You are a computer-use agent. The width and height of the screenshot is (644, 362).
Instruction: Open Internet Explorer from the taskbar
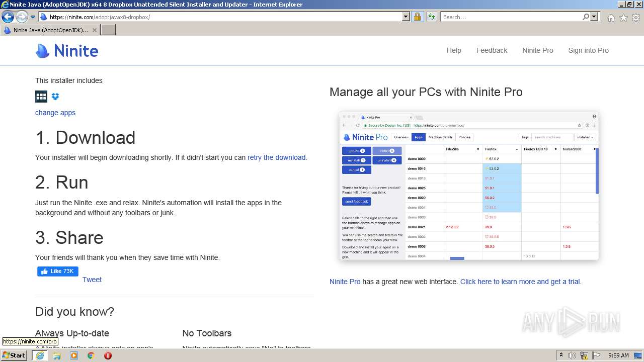coord(40,355)
